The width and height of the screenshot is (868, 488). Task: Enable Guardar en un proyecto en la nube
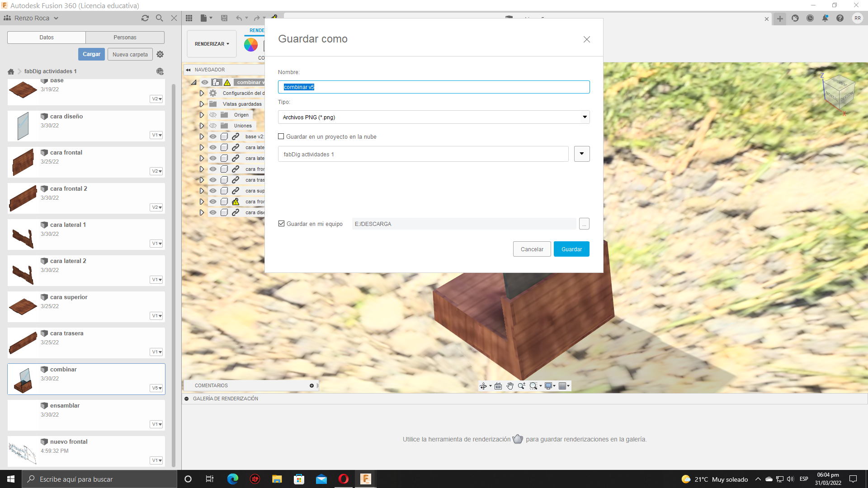point(281,136)
